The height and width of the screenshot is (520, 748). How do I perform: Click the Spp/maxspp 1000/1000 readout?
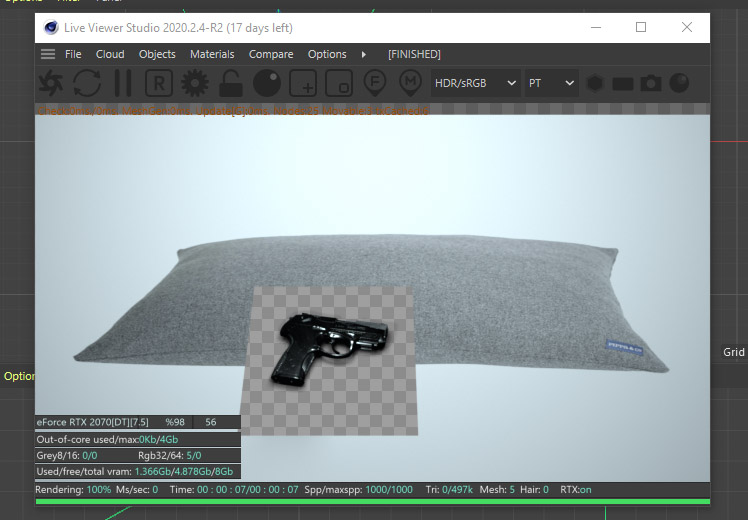(358, 489)
